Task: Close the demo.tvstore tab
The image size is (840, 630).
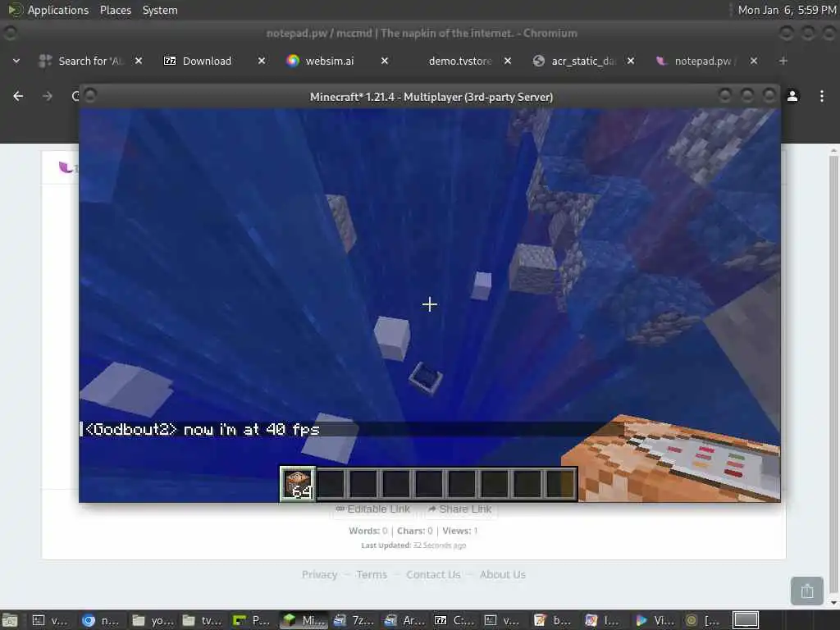Action: pyautogui.click(x=508, y=61)
